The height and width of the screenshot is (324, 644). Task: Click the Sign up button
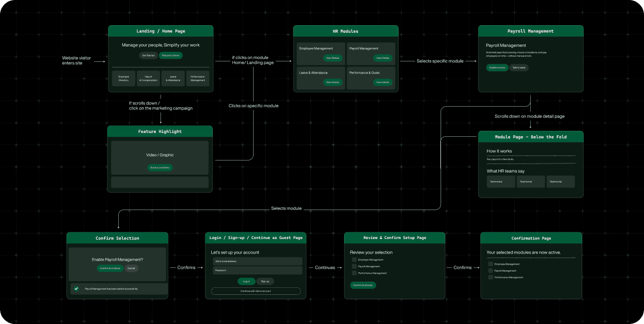coord(265,281)
